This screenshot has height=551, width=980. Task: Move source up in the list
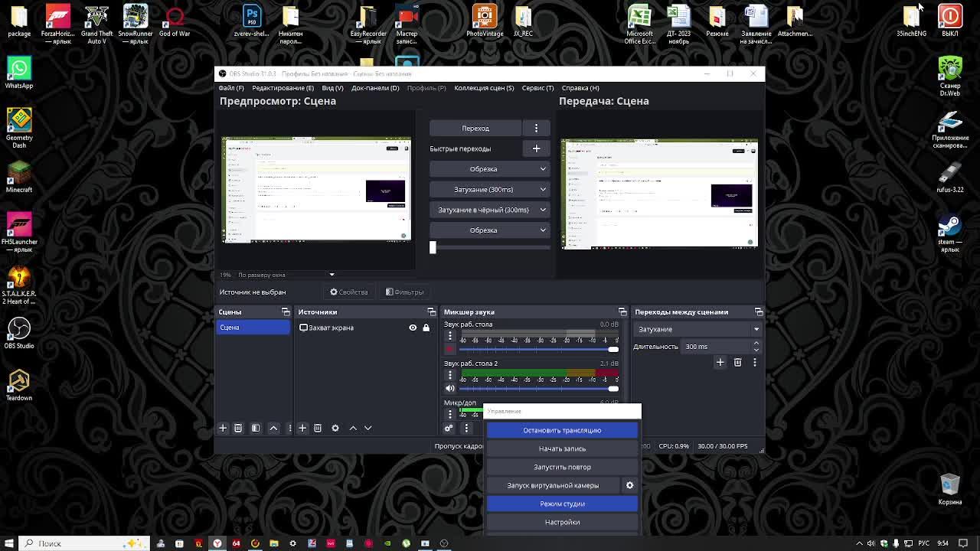[353, 428]
